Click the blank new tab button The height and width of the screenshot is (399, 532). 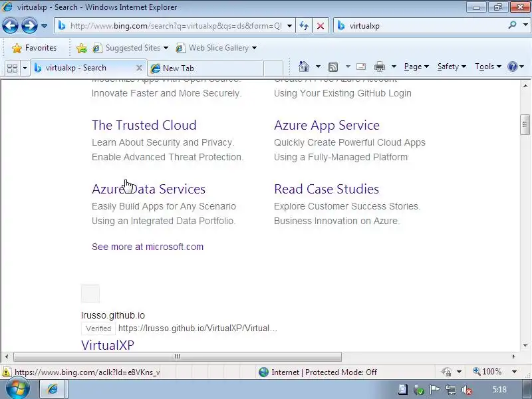click(x=273, y=68)
